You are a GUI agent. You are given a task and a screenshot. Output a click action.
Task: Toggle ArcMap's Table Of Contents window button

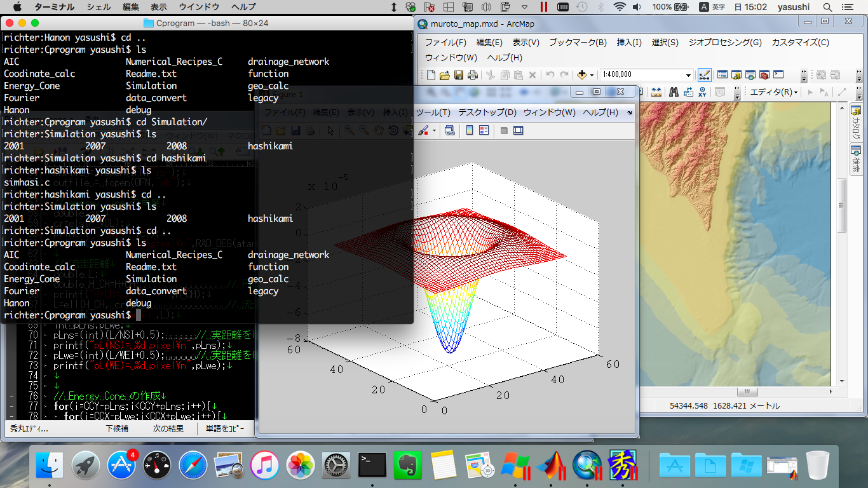click(x=722, y=75)
